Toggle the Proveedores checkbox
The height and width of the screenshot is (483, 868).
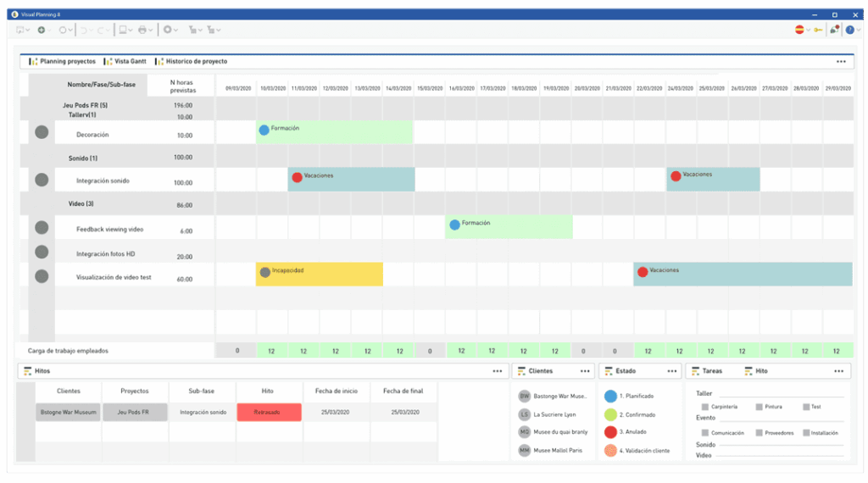click(x=759, y=433)
